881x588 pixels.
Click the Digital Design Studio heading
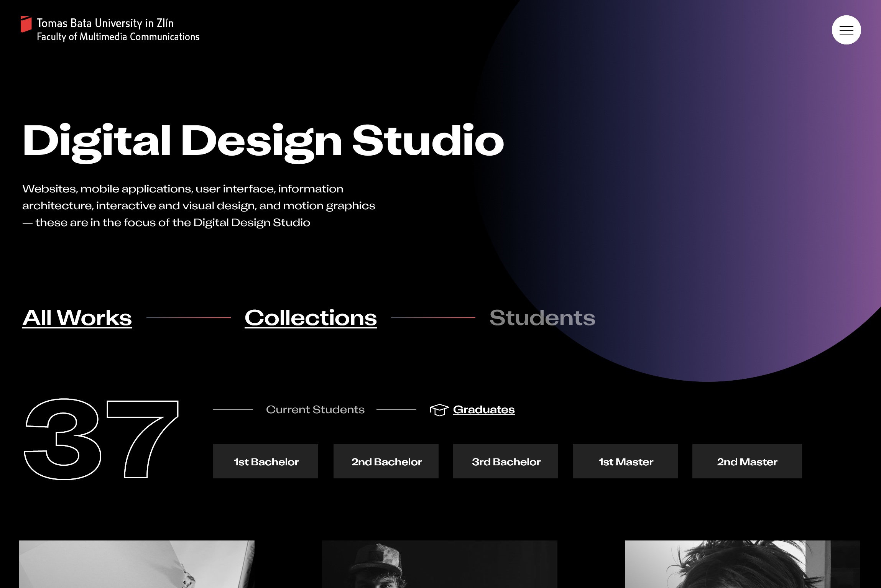(x=263, y=141)
